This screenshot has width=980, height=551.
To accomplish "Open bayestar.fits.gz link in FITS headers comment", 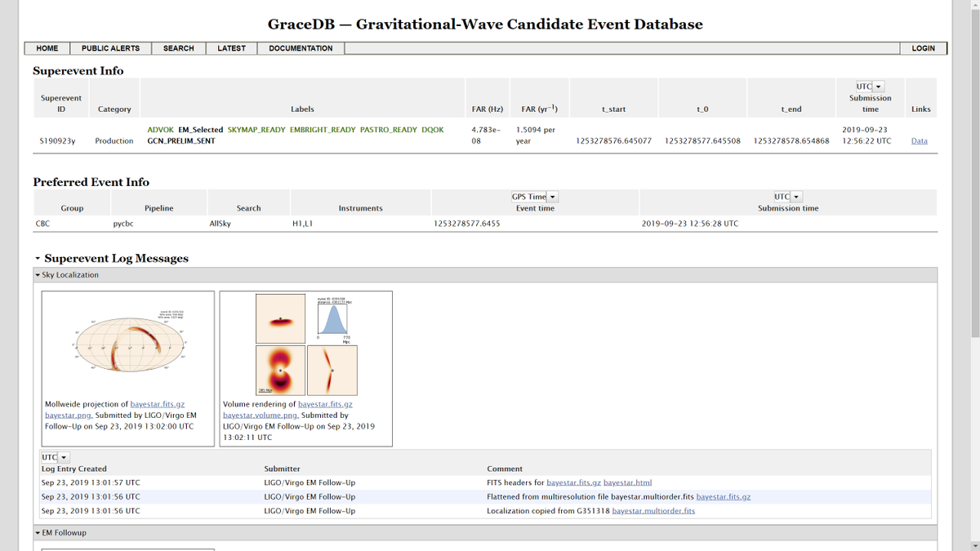I will point(573,482).
